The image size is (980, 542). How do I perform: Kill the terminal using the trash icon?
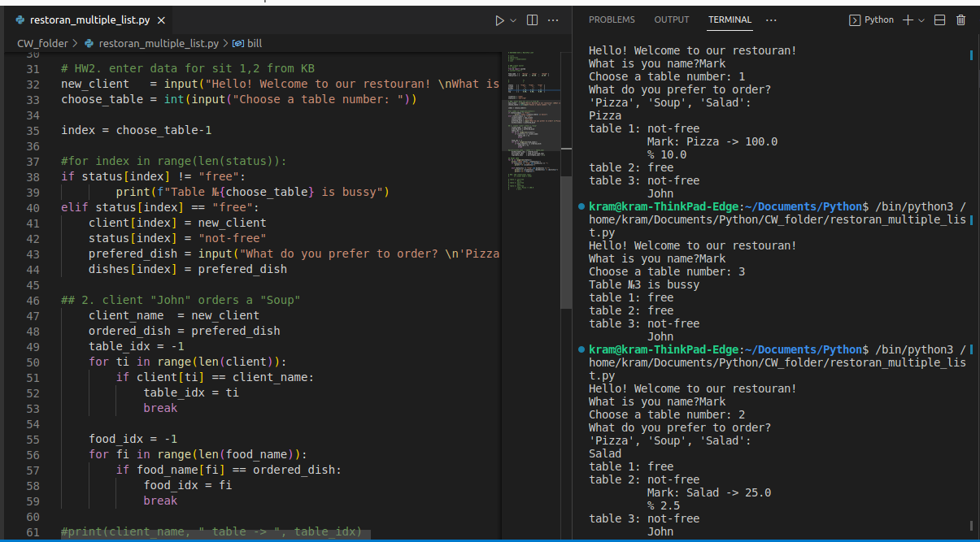tap(961, 20)
